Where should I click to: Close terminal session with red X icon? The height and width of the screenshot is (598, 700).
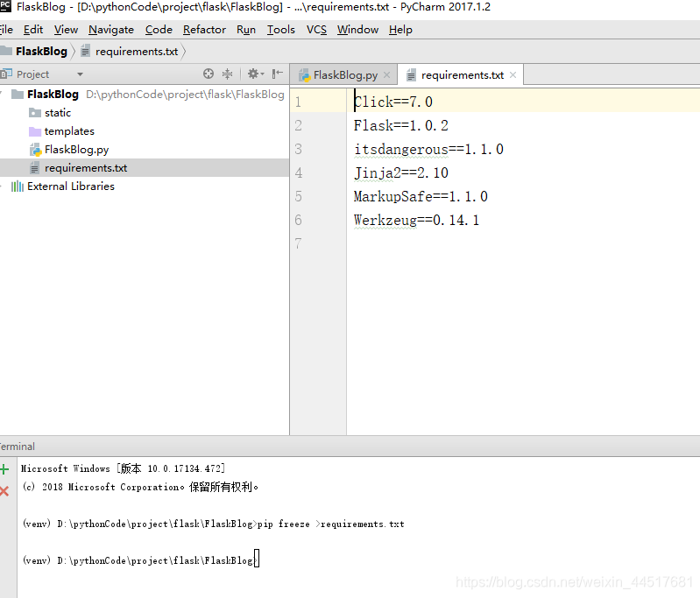pyautogui.click(x=5, y=491)
